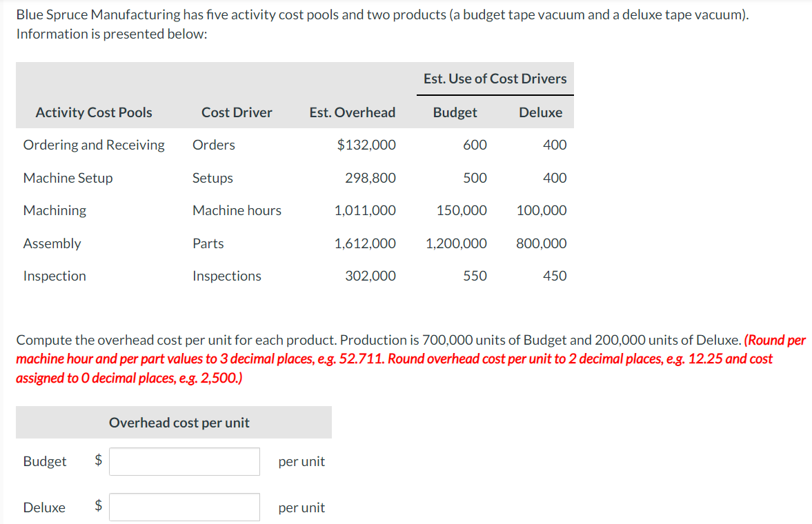Select the Cost Driver column header
The height and width of the screenshot is (524, 812).
(237, 112)
